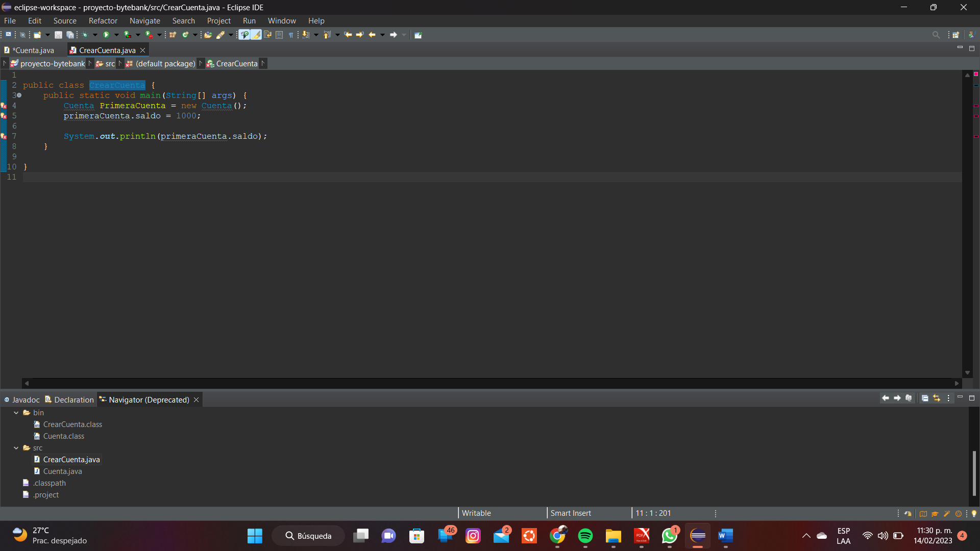980x551 pixels.
Task: Create a New Java Class icon
Action: tap(185, 35)
